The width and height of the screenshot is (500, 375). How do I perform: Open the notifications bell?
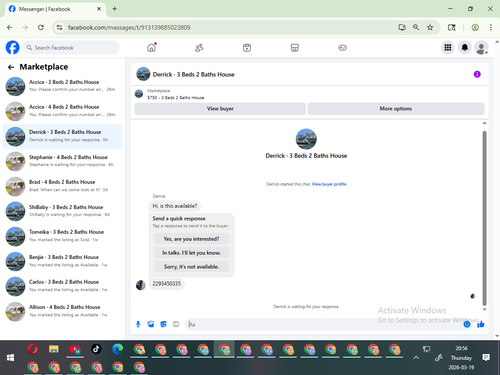[465, 48]
